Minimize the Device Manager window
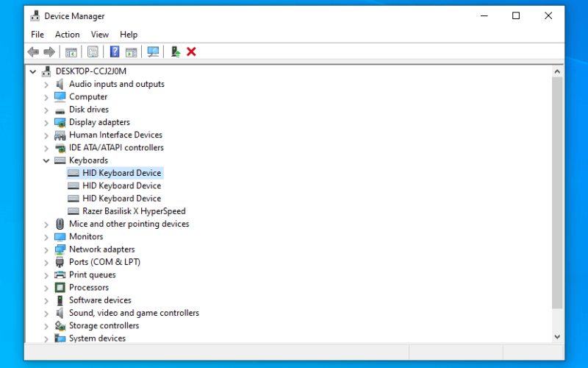 click(484, 15)
